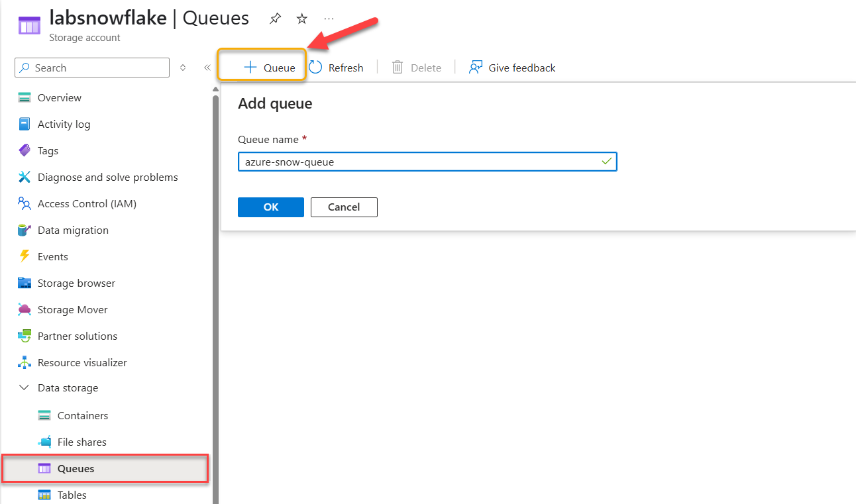Click the Resource visualizer hierarchy icon
Image resolution: width=856 pixels, height=504 pixels.
pos(25,363)
